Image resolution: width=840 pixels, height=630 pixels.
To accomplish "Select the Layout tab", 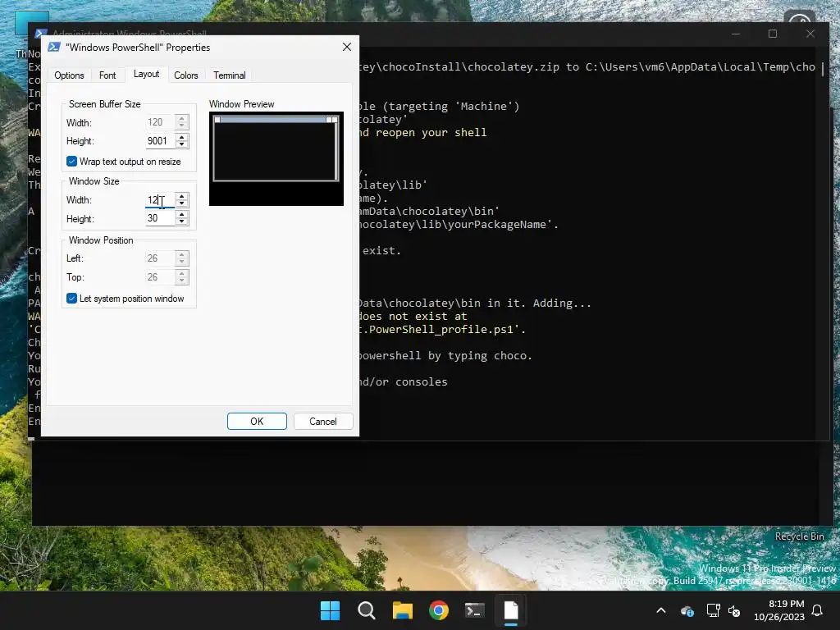I will 146,74.
